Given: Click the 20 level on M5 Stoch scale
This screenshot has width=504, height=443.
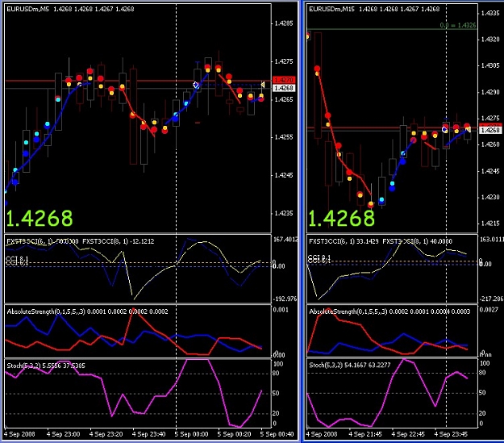Looking at the screenshot, I should tap(276, 413).
